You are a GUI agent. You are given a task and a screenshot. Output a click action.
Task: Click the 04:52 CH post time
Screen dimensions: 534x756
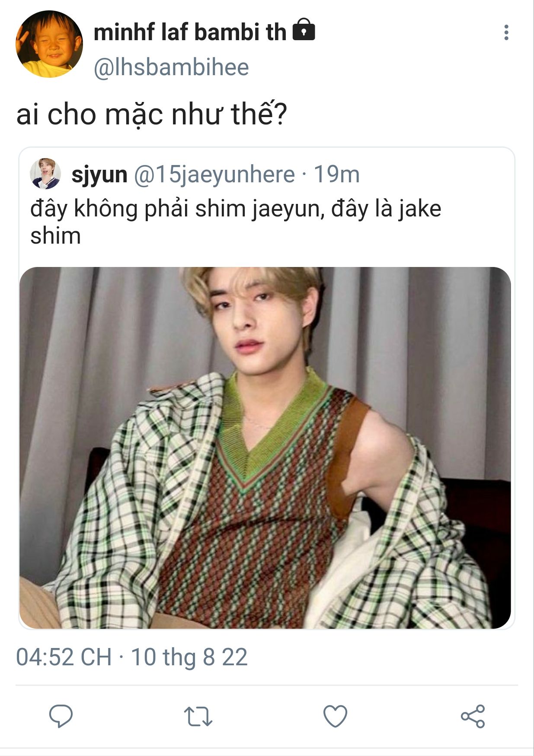pos(64,657)
